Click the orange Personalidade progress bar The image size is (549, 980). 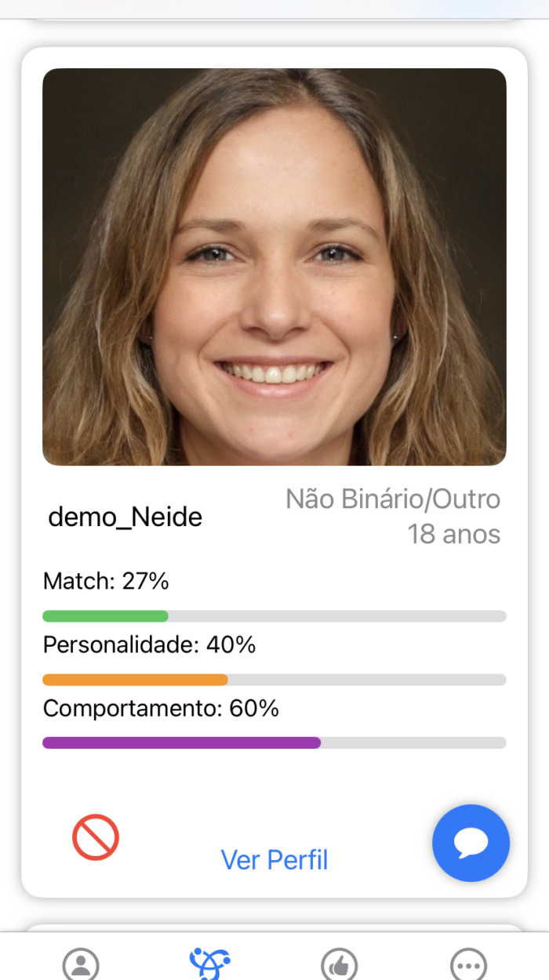pyautogui.click(x=135, y=680)
